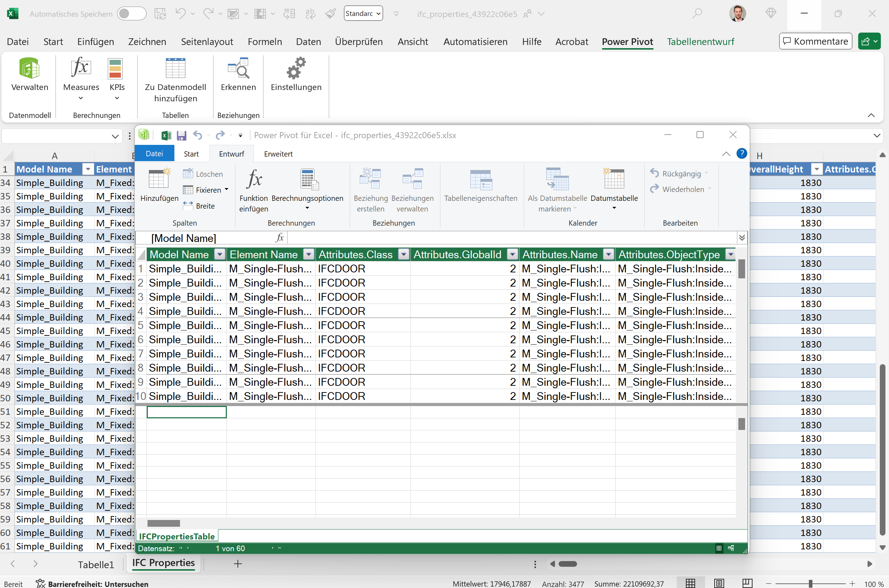This screenshot has height=588, width=889.
Task: Click save icon in Power Pivot window
Action: [181, 135]
